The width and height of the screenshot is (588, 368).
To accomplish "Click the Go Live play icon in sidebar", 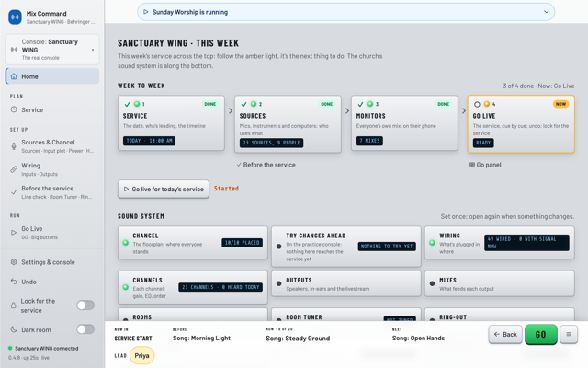I will click(14, 233).
